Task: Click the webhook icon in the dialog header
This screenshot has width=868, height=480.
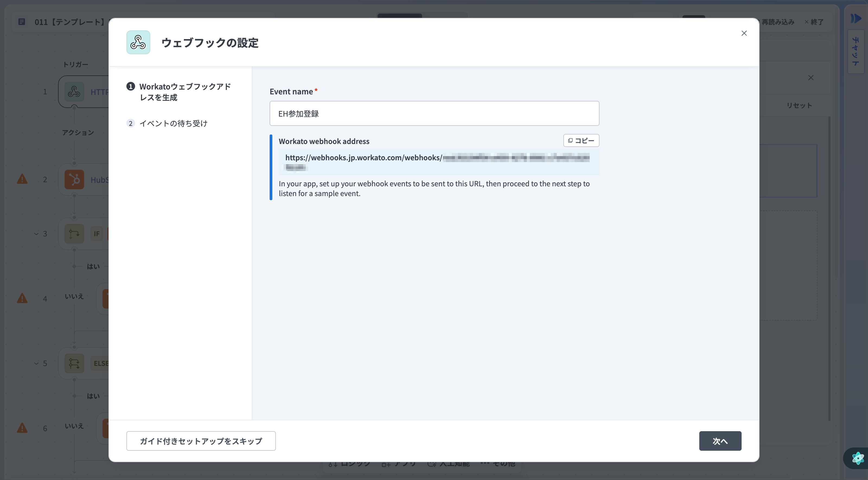Action: click(138, 42)
